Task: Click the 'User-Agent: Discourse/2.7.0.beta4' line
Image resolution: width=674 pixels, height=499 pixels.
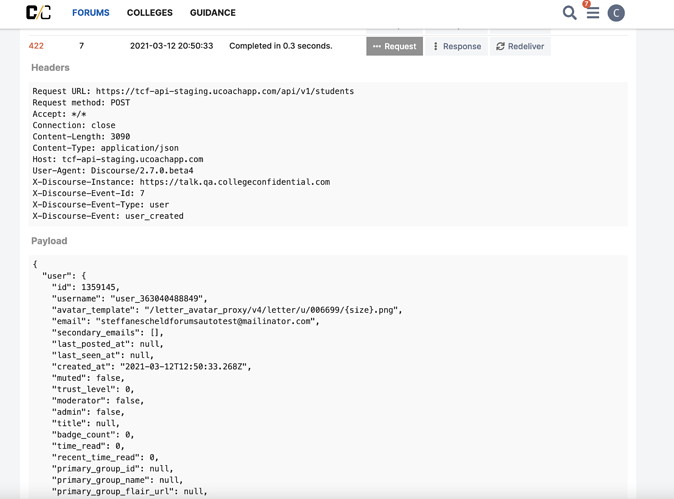Action: click(x=113, y=171)
